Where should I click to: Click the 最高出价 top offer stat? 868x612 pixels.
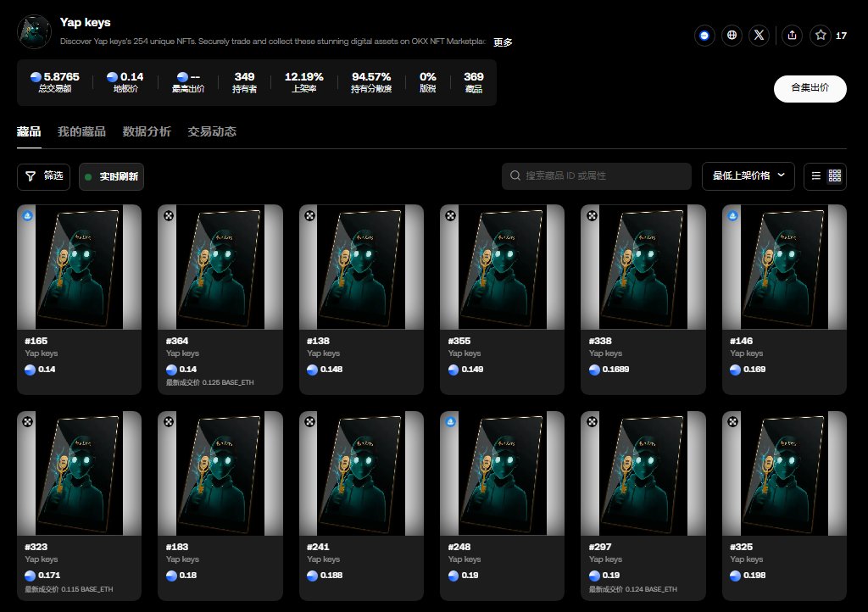188,82
